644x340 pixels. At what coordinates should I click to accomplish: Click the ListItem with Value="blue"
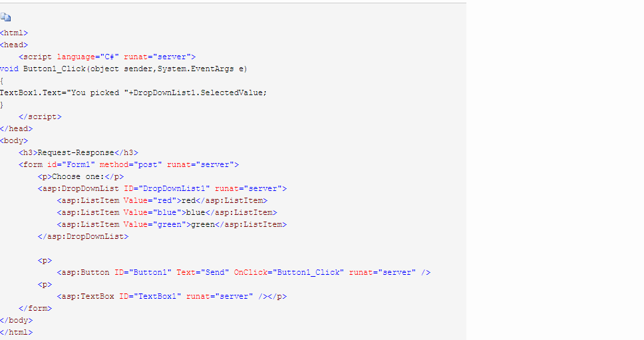167,213
